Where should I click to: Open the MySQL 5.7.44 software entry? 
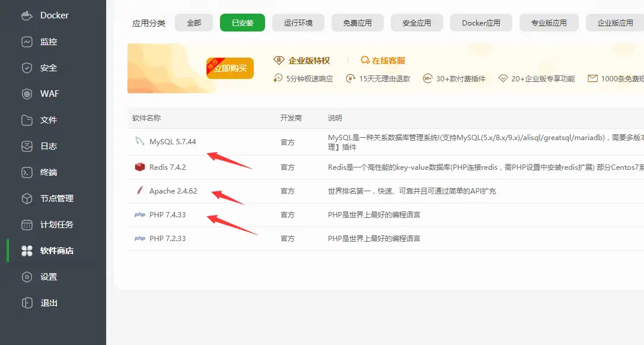[x=172, y=142]
